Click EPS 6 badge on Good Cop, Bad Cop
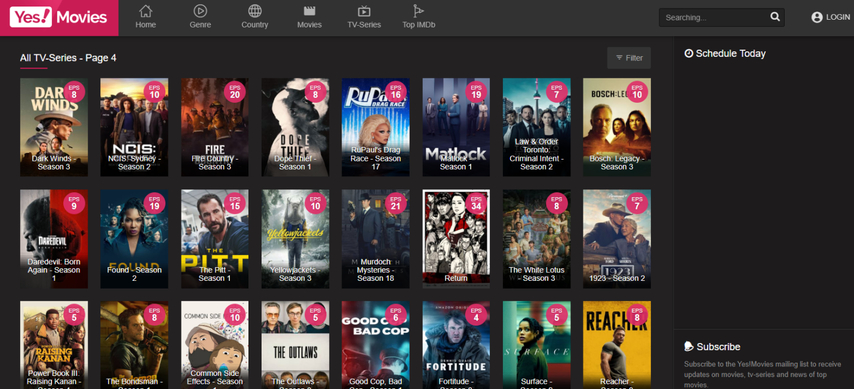This screenshot has height=389, width=854. click(396, 315)
